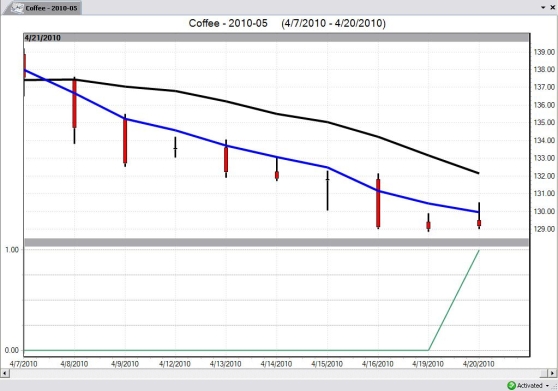Click the green Activated status icon

click(511, 385)
